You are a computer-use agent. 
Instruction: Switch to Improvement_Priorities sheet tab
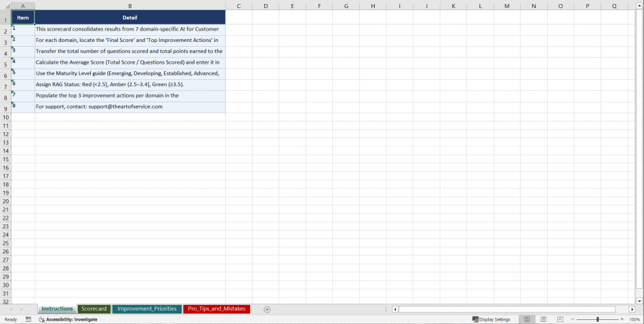pos(146,309)
